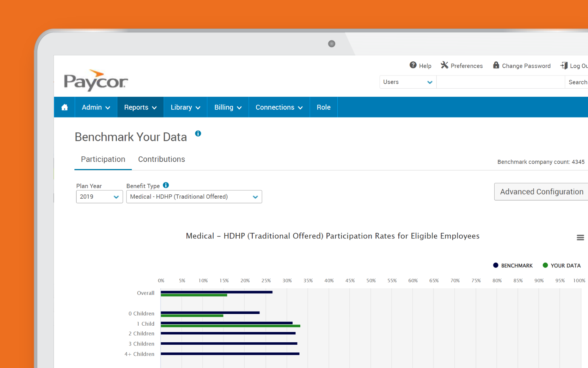Image resolution: width=588 pixels, height=368 pixels.
Task: Open the chart hamburger menu icon
Action: [580, 238]
